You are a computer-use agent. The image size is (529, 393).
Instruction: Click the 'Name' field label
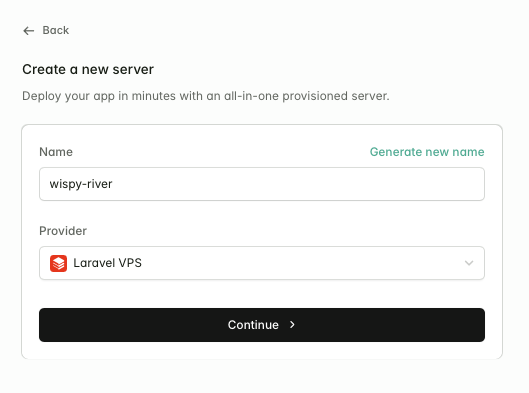[x=56, y=152]
